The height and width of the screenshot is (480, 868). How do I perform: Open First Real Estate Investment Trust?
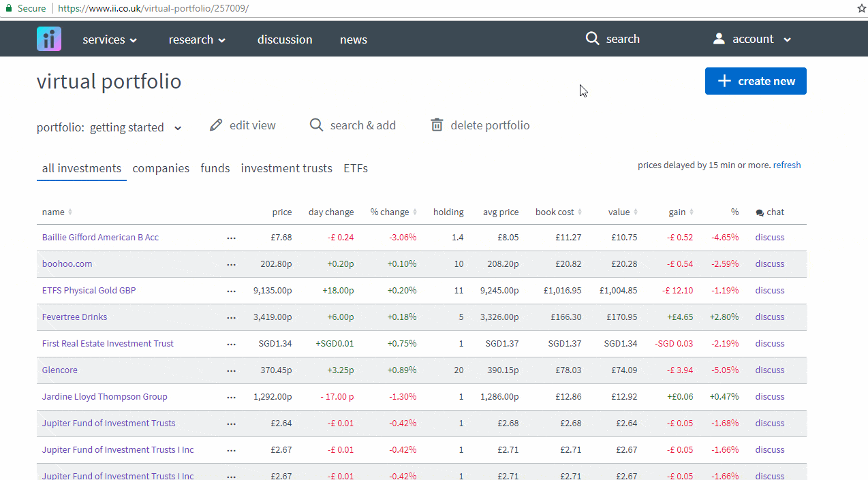point(108,344)
